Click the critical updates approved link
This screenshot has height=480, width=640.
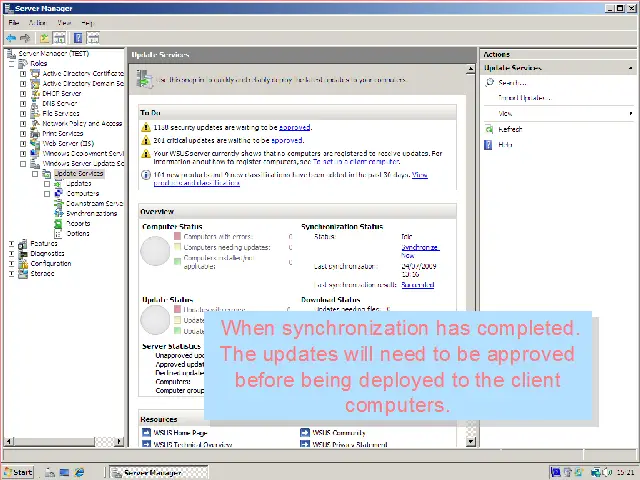click(x=287, y=140)
